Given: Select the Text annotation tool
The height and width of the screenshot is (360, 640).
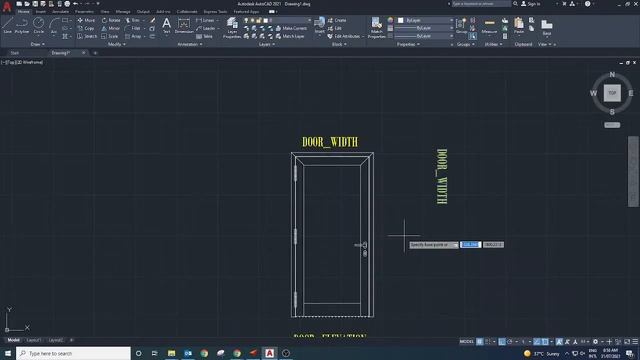Looking at the screenshot, I should 166,25.
